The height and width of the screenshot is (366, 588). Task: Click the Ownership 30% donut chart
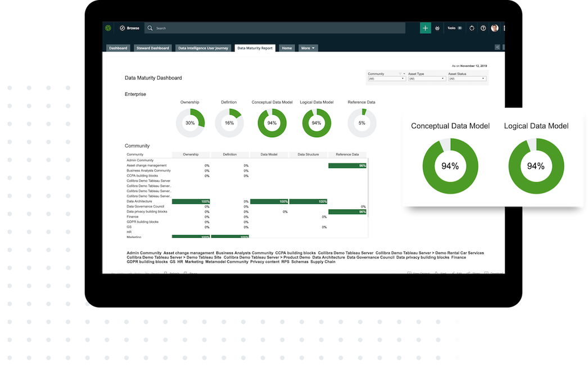tap(190, 123)
